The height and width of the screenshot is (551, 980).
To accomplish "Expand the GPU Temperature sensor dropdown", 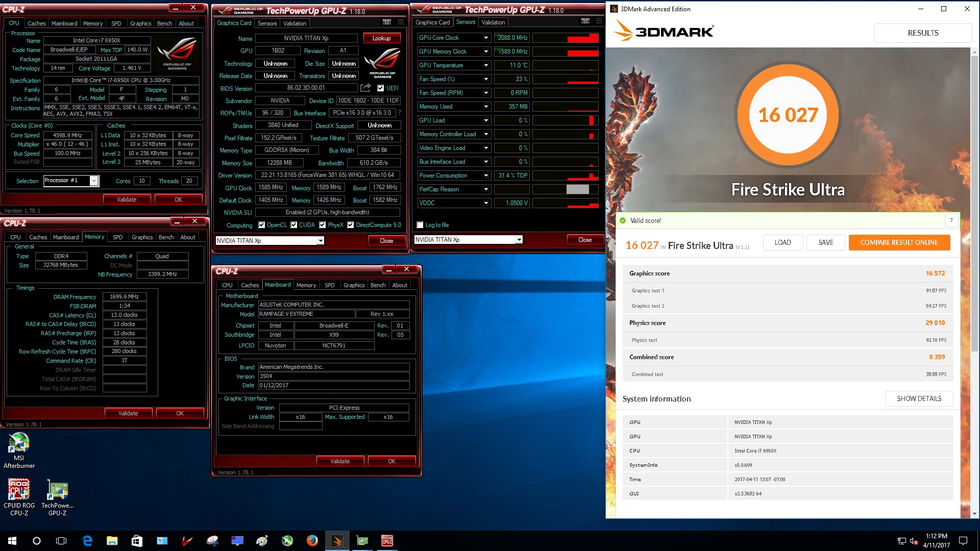I will 485,65.
